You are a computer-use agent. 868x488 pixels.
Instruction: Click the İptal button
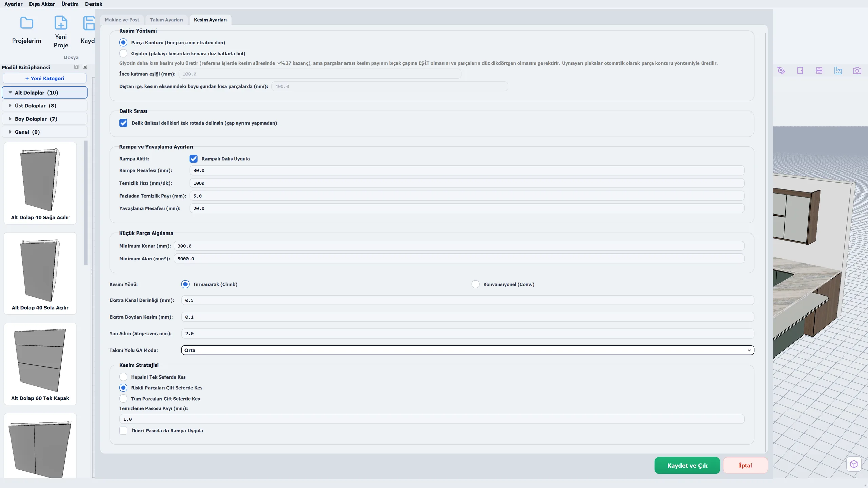pyautogui.click(x=745, y=465)
